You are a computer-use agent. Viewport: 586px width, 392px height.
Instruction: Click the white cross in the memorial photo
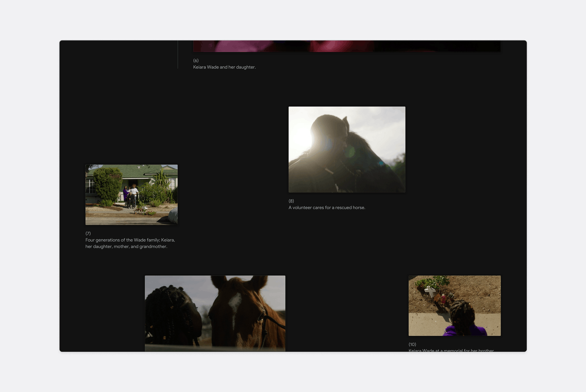coord(430,292)
